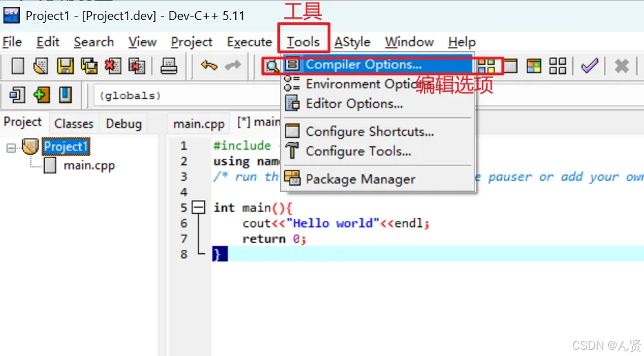
Task: Collapse the Project1 tree node
Action: 11,148
